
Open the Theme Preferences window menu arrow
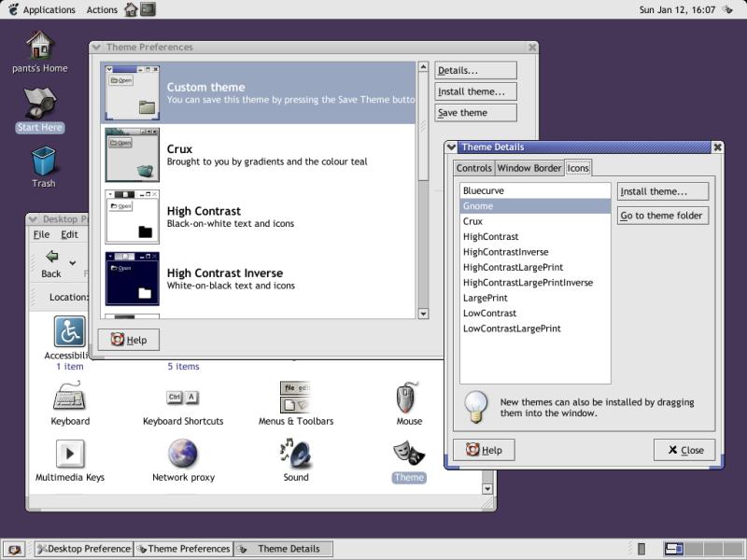pyautogui.click(x=96, y=48)
